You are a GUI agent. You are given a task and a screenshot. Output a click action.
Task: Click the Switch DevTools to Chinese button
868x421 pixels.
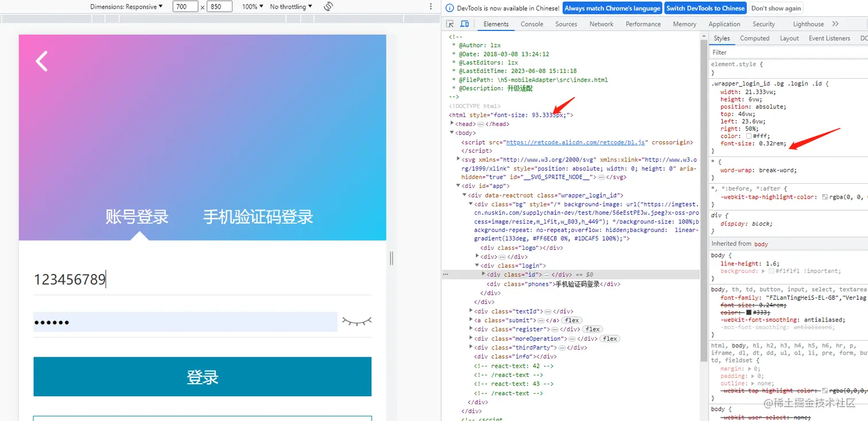coord(706,8)
